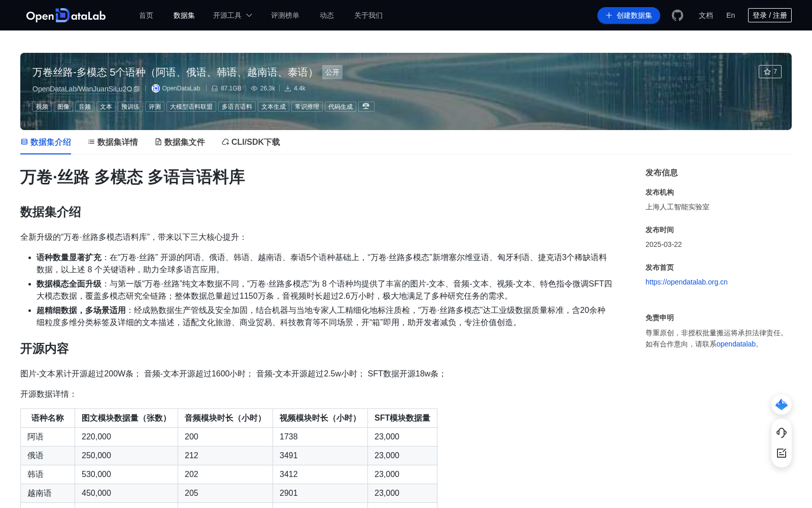The width and height of the screenshot is (812, 508).
Task: Click the 87.1GB storage size icon
Action: point(215,88)
